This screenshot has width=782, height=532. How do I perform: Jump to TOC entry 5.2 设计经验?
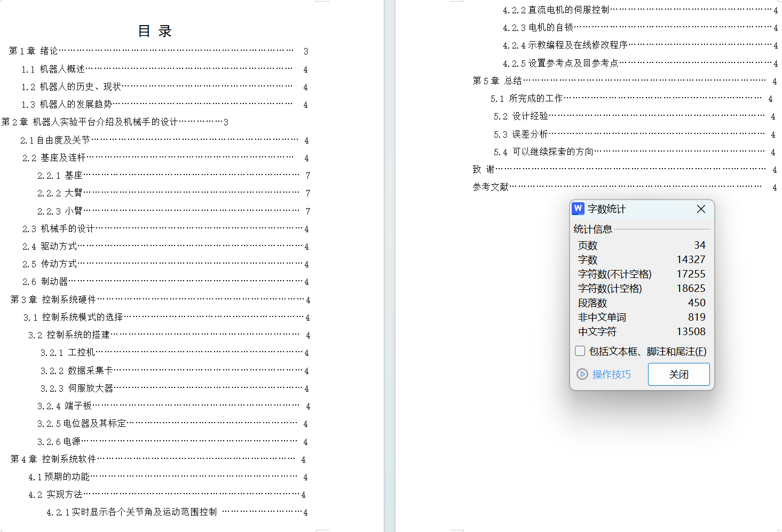click(635, 116)
